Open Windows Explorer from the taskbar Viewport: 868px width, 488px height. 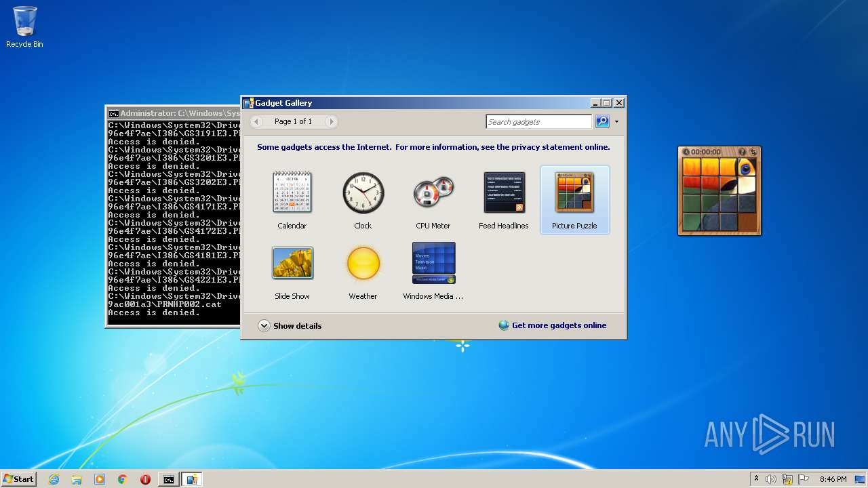pyautogui.click(x=77, y=479)
